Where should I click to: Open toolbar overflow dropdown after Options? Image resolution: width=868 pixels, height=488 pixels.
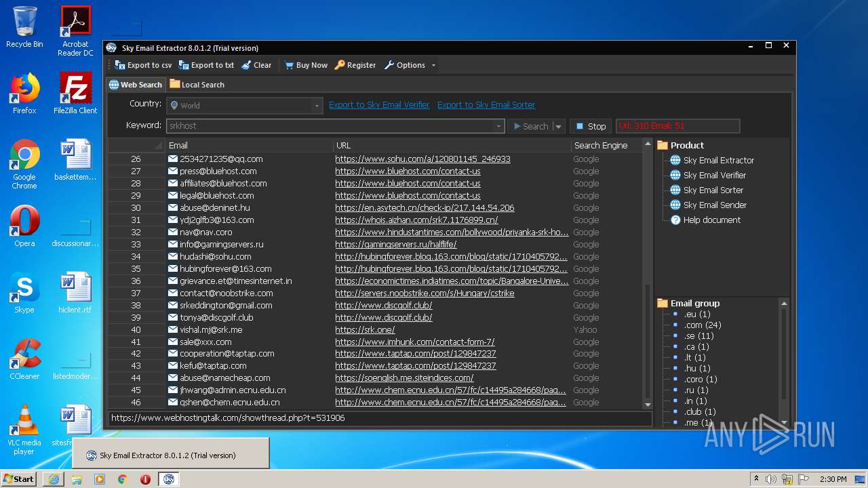tap(433, 65)
